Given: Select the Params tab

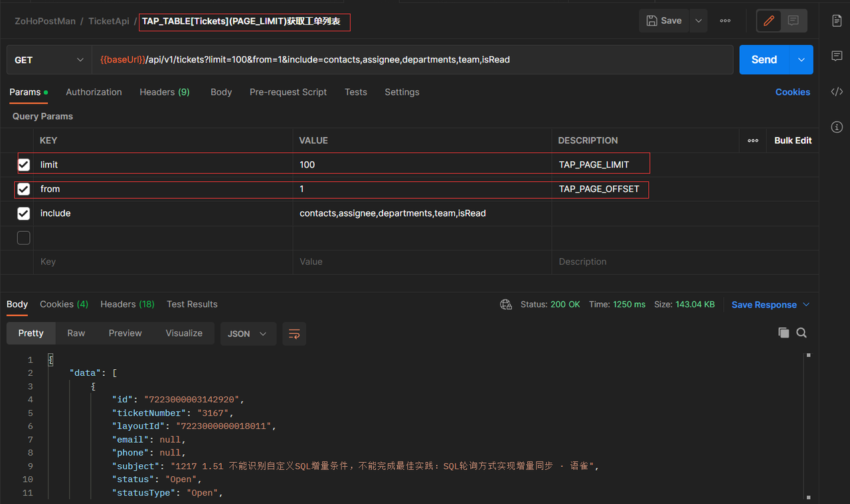Looking at the screenshot, I should [29, 92].
